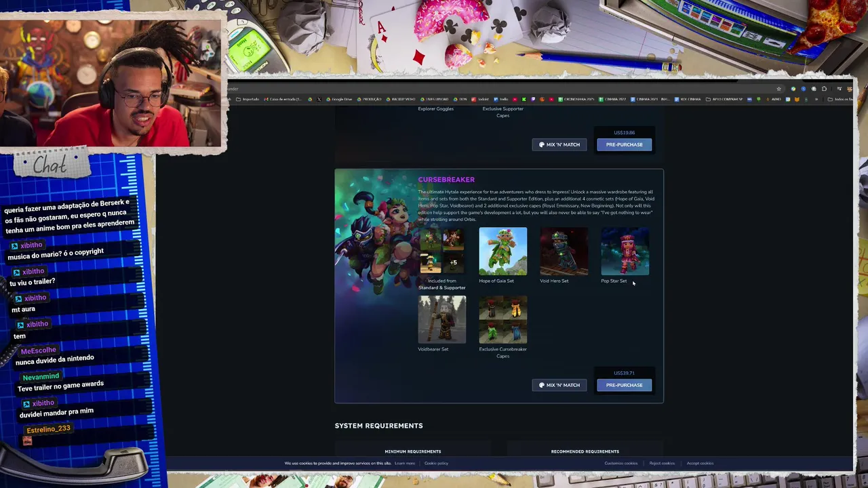Click Reject cookies in the banner
Image resolution: width=868 pixels, height=488 pixels.
(662, 464)
